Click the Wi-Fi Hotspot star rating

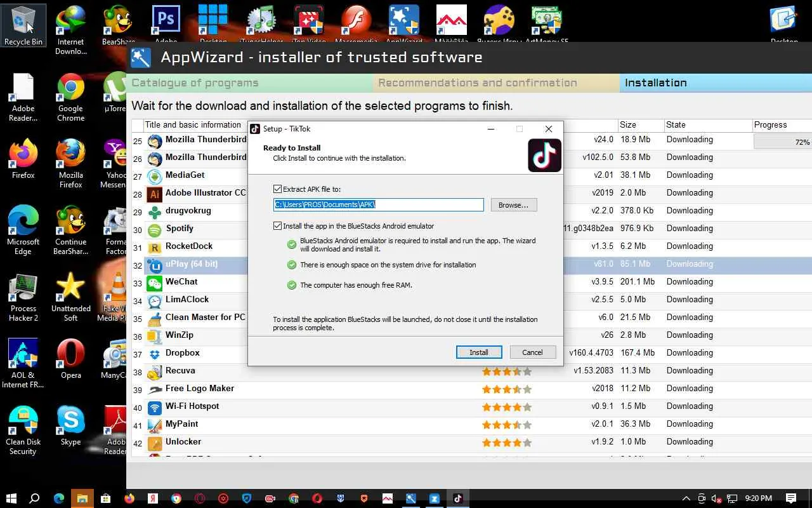click(x=507, y=407)
